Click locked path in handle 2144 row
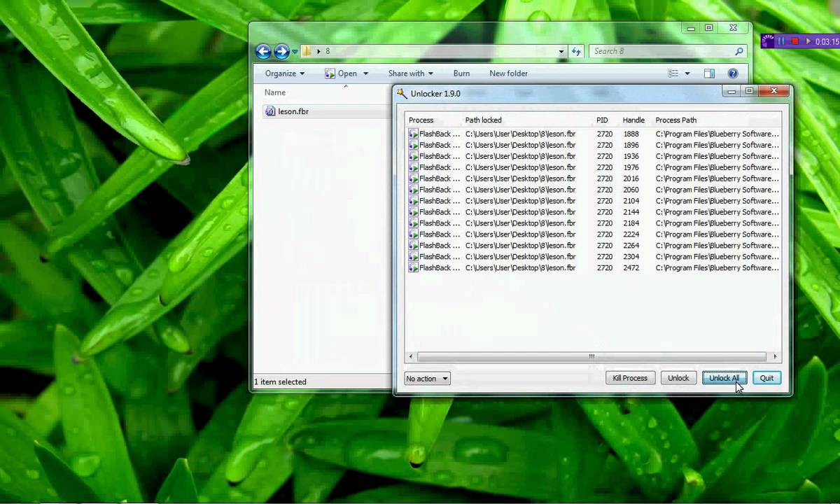The width and height of the screenshot is (840, 504). (x=520, y=212)
